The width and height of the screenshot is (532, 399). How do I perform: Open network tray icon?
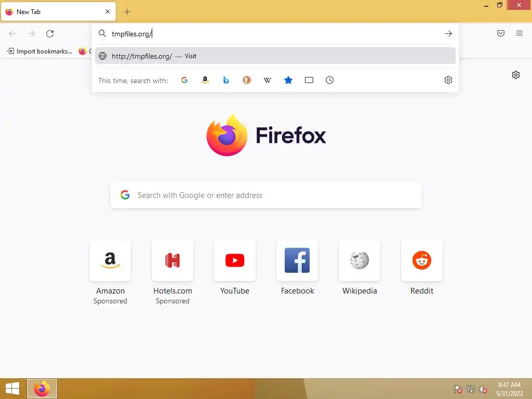click(471, 389)
